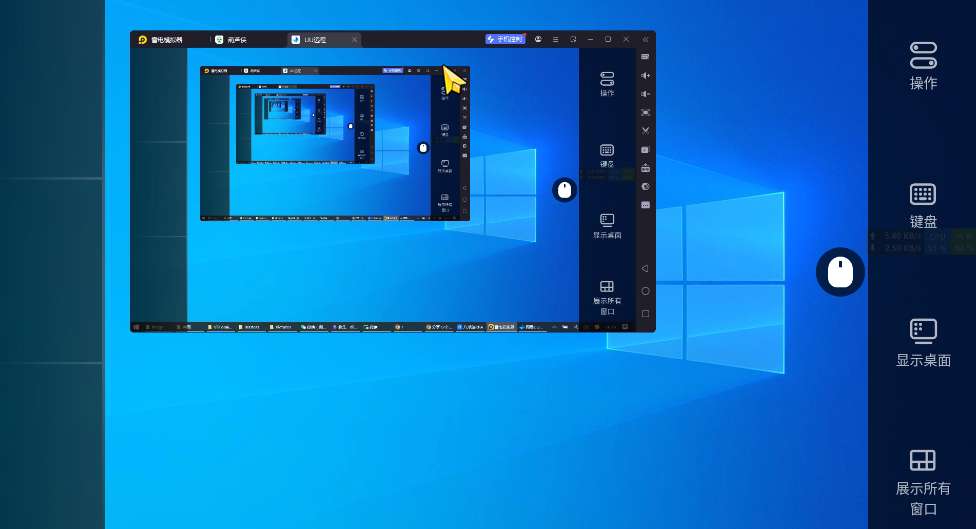Click the small mouse button inside emulator screen
The image size is (976, 529).
564,189
